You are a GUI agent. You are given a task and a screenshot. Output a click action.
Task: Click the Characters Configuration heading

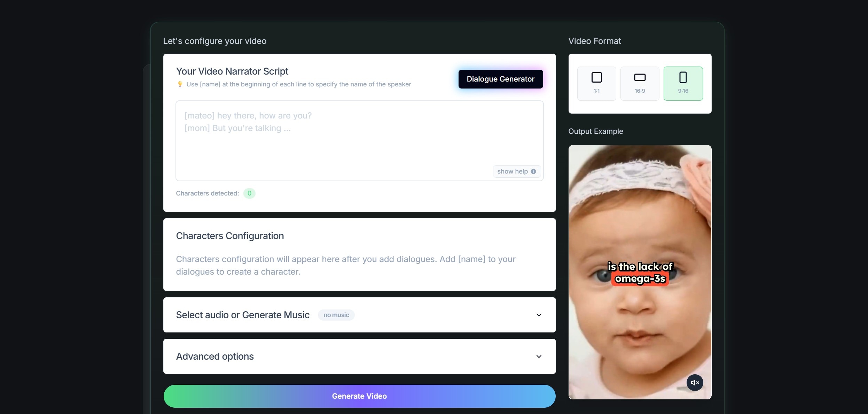tap(230, 236)
